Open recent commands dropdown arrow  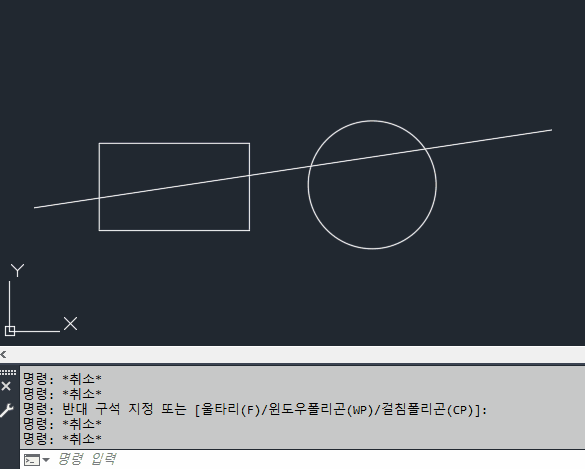[x=46, y=460]
